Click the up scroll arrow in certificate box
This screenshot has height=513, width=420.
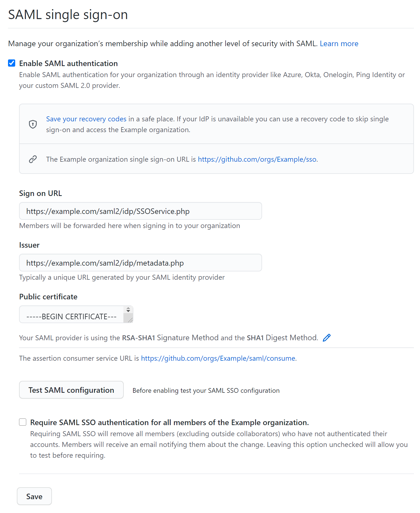pyautogui.click(x=128, y=308)
